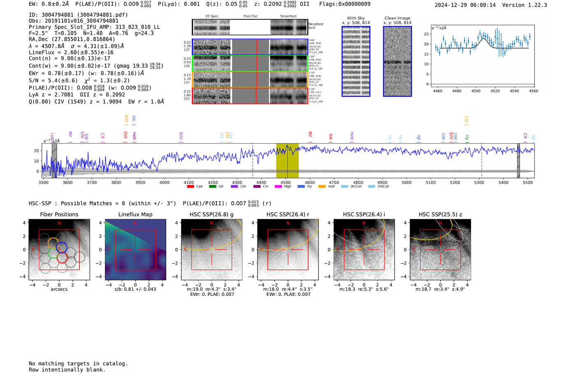Viewport: 576px width, 392px height.
Task: Click the ID 3004794881 text line
Action: click(78, 15)
